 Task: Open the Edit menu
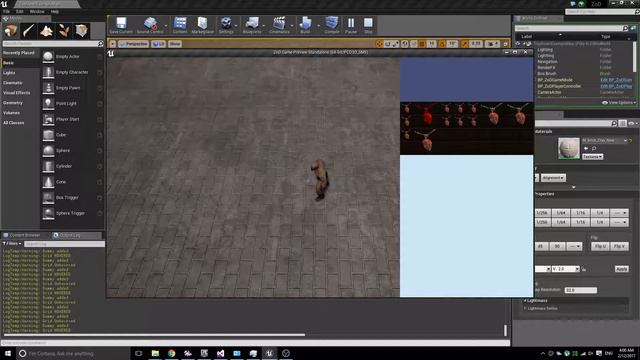point(20,11)
